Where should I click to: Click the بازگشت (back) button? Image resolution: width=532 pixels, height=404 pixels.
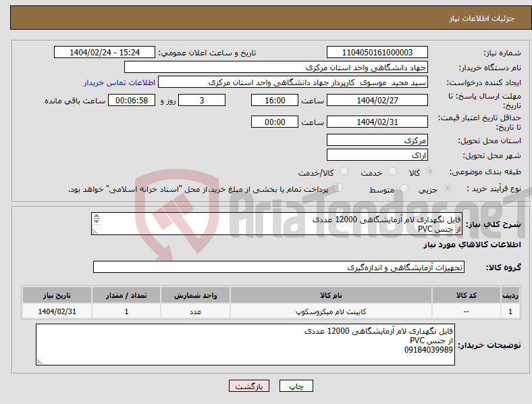click(x=249, y=386)
